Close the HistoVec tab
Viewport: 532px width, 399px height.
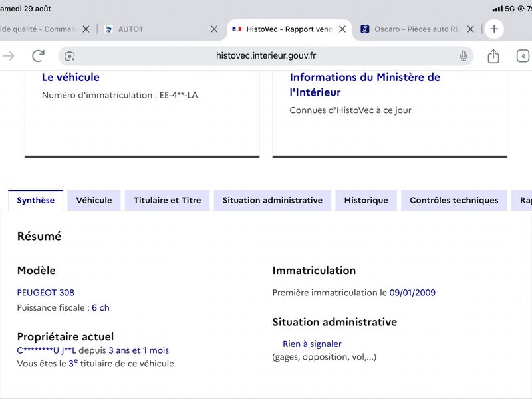[342, 29]
